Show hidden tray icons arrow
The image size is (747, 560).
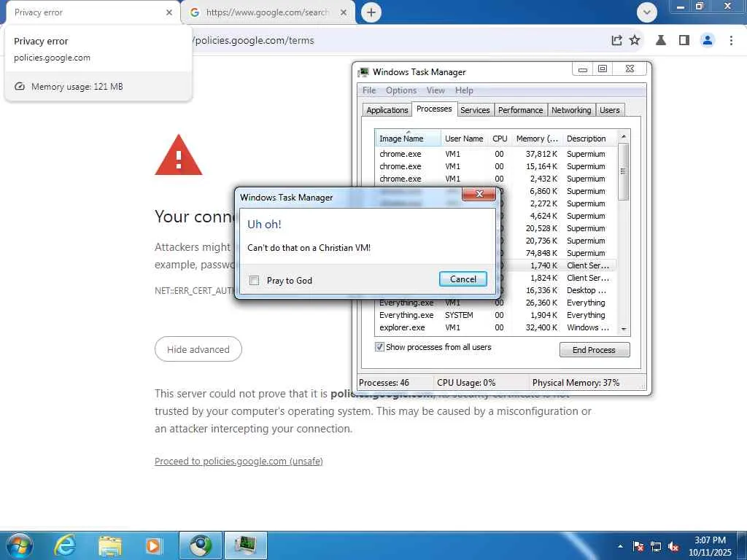click(x=620, y=547)
